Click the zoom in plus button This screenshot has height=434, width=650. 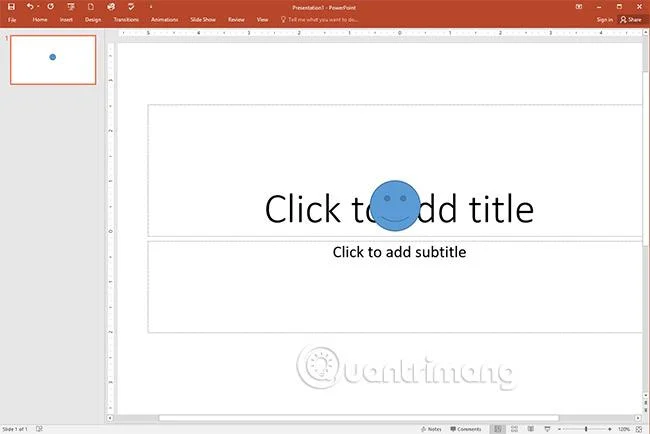click(610, 429)
